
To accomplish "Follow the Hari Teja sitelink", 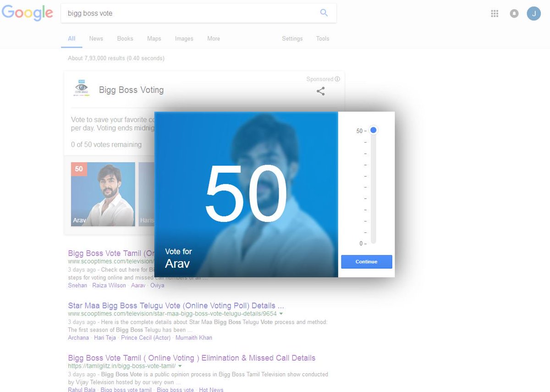I will [105, 337].
